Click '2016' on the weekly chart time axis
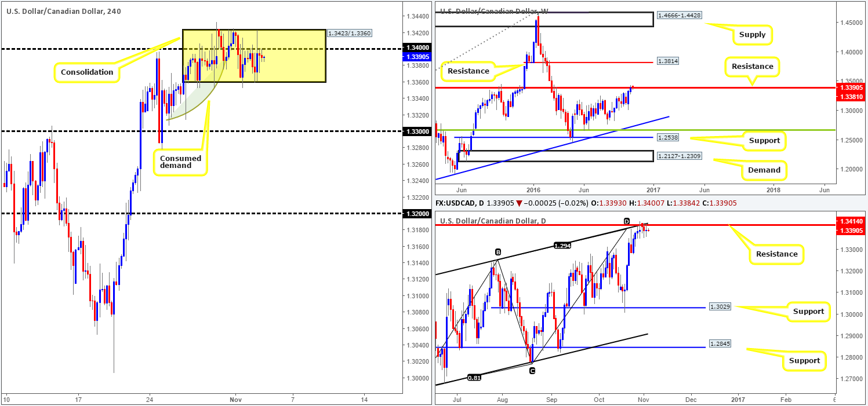The image size is (868, 406). (x=533, y=189)
